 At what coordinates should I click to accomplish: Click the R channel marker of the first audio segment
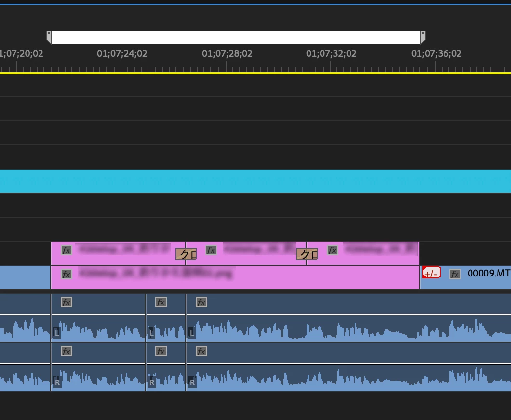[57, 381]
